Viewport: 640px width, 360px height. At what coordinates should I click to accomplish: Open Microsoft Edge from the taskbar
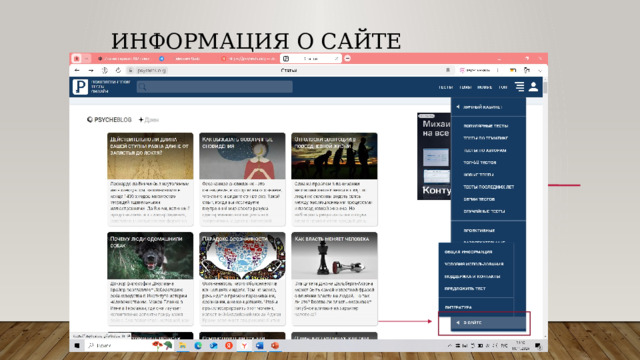point(198,346)
